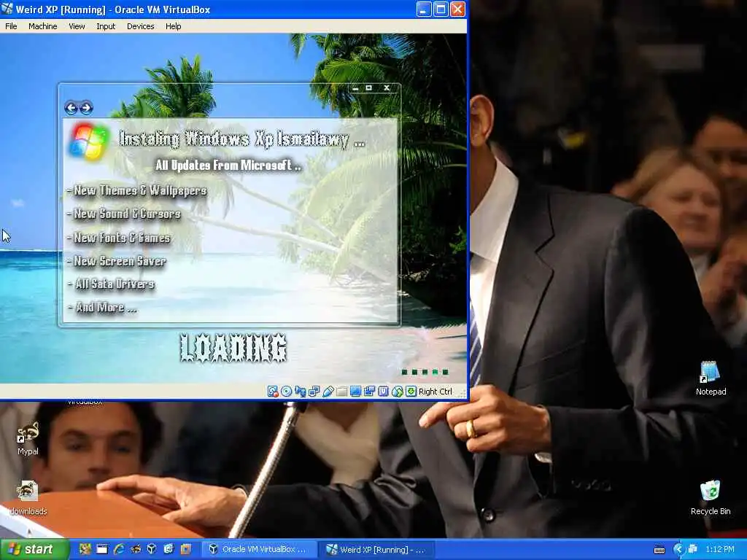Image resolution: width=747 pixels, height=560 pixels.
Task: Open the Help menu
Action: pyautogui.click(x=173, y=26)
